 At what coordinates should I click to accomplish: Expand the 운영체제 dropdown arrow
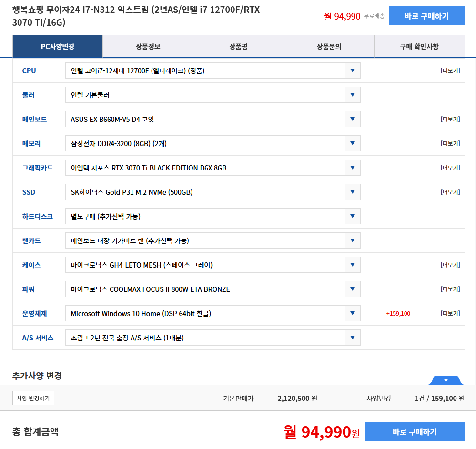tap(353, 313)
